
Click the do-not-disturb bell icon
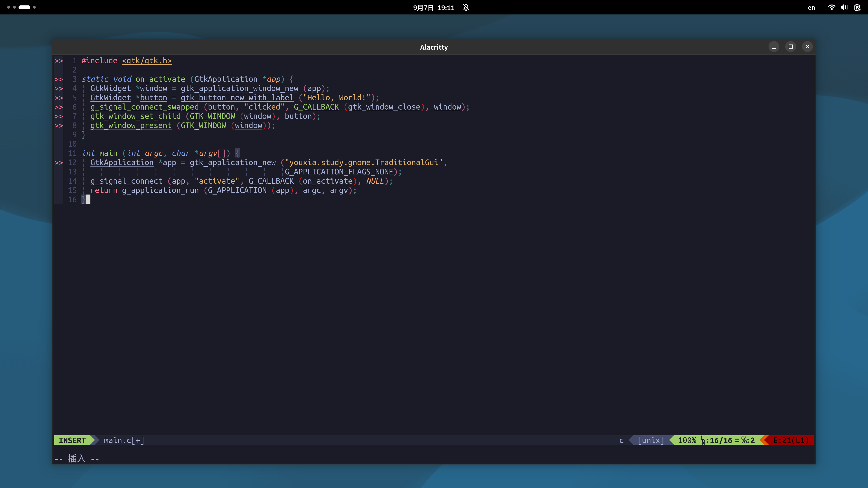tap(466, 7)
